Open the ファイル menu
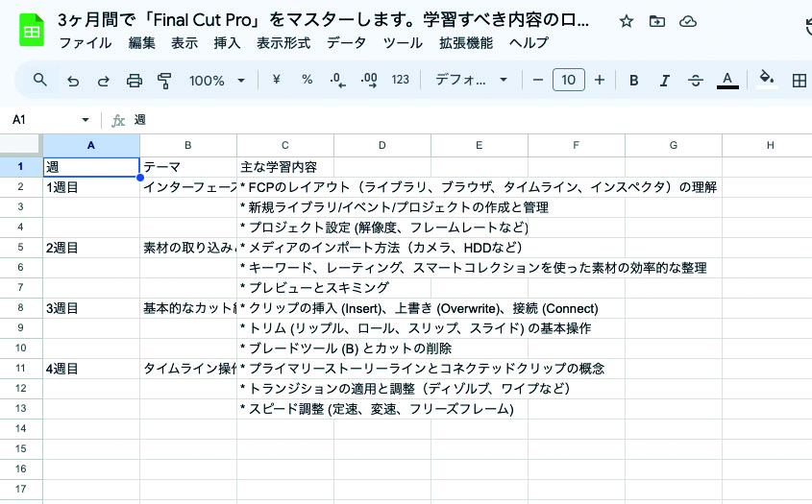 pos(86,43)
